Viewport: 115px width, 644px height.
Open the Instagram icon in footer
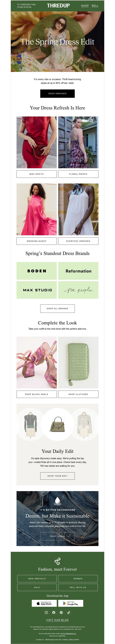46,613
